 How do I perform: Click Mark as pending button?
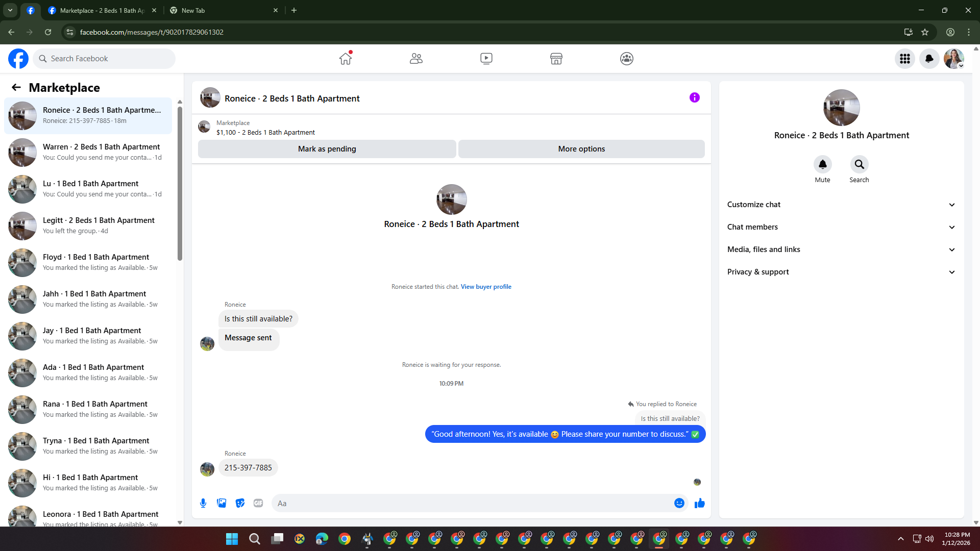click(x=327, y=149)
